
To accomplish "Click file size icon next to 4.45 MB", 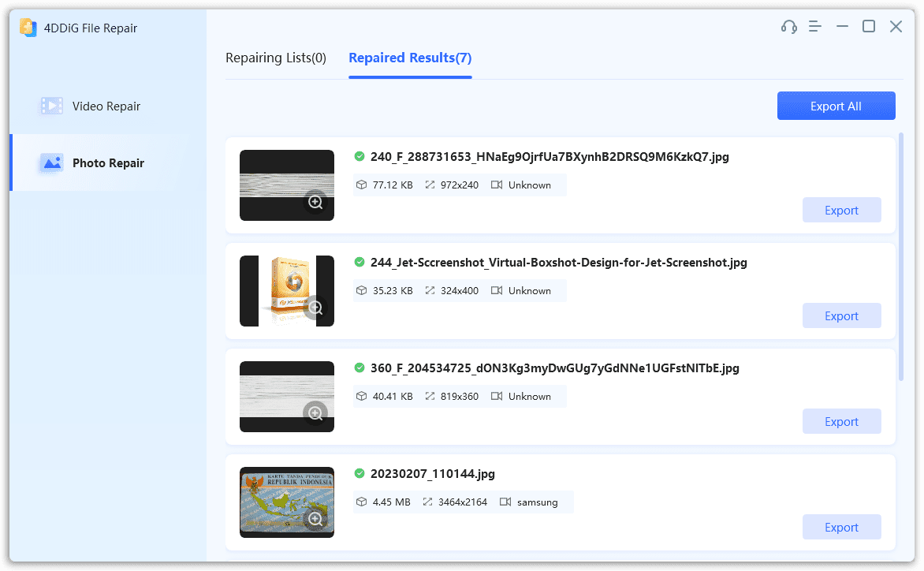I will [x=361, y=502].
